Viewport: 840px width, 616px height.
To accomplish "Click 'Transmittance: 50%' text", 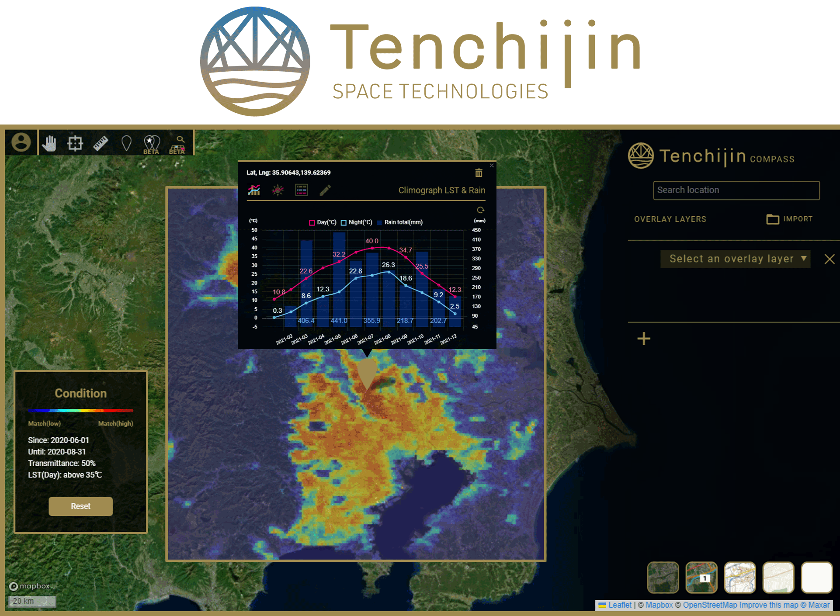I will (62, 463).
